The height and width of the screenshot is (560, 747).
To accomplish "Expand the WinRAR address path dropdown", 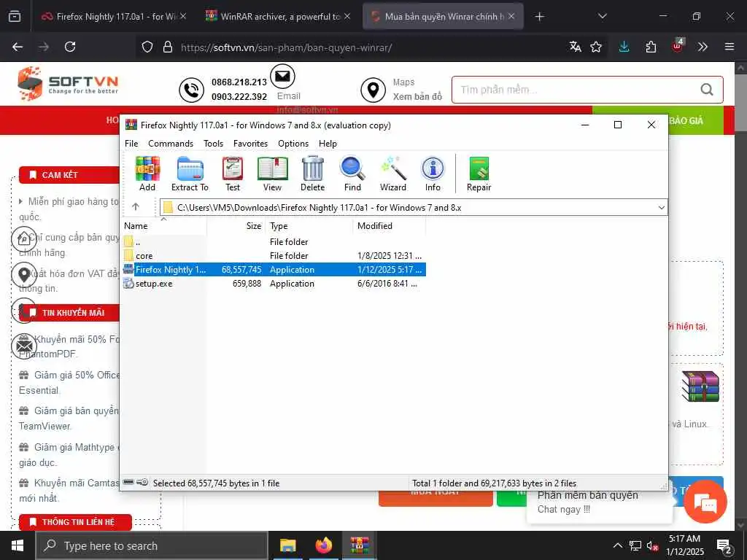I will [x=661, y=208].
